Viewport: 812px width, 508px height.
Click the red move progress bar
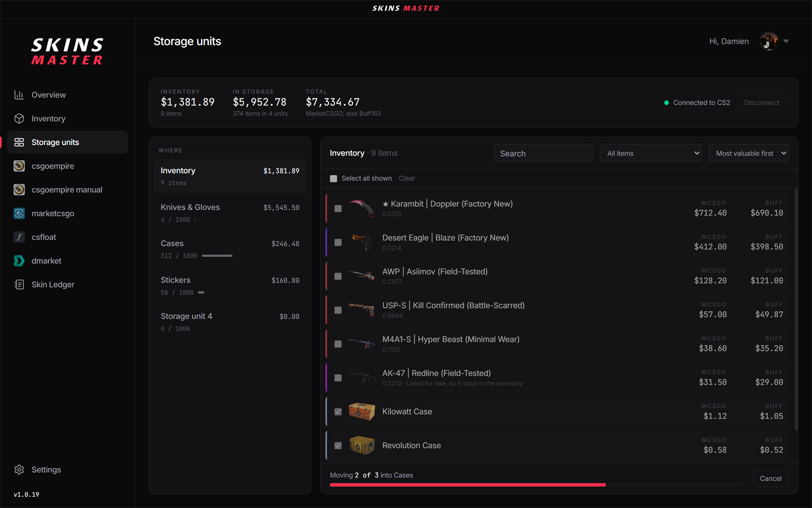(x=467, y=485)
